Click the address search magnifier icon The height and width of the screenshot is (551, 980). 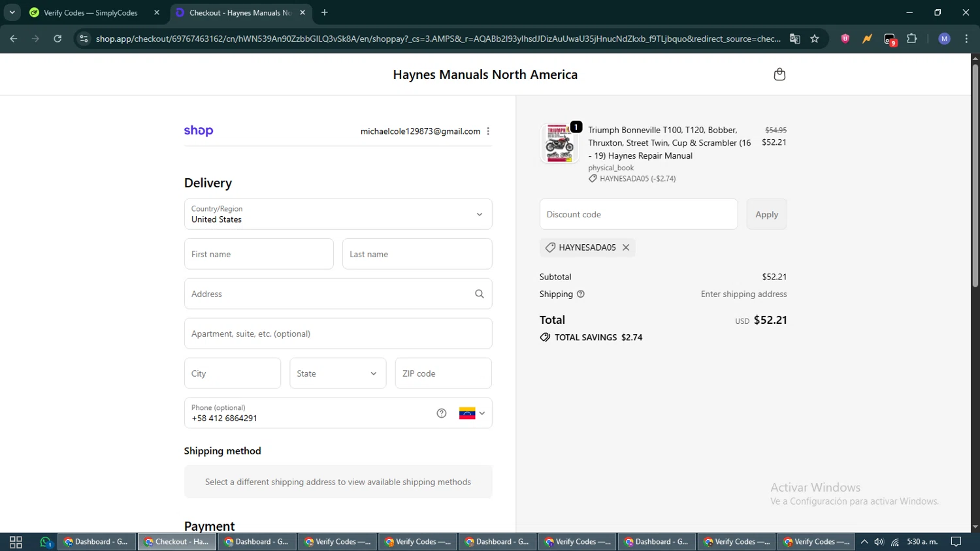pyautogui.click(x=479, y=294)
